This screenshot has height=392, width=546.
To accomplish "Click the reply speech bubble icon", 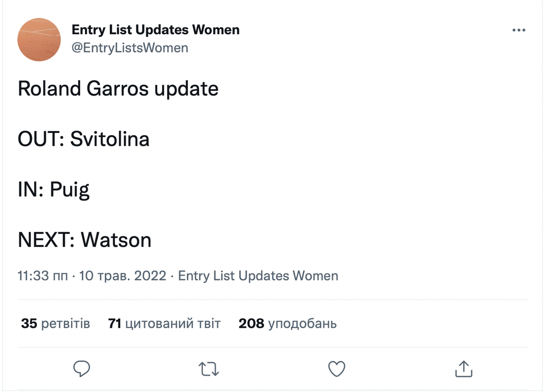I will pyautogui.click(x=82, y=368).
